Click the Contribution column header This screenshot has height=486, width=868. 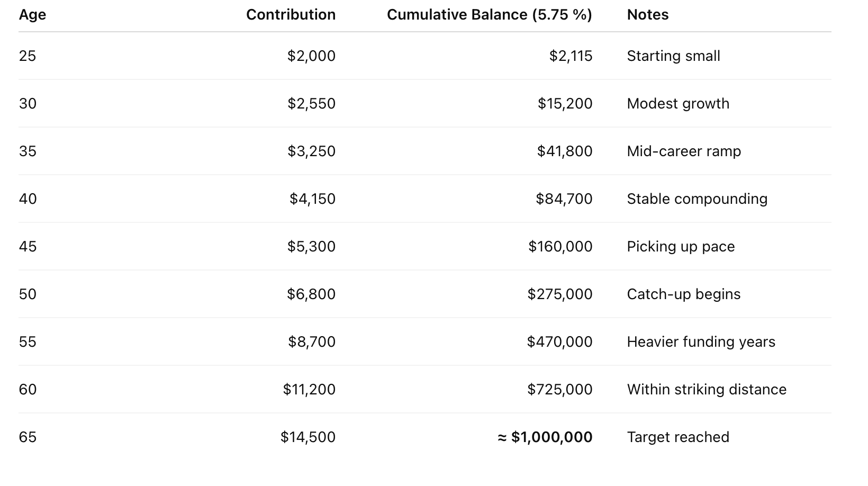(x=291, y=15)
